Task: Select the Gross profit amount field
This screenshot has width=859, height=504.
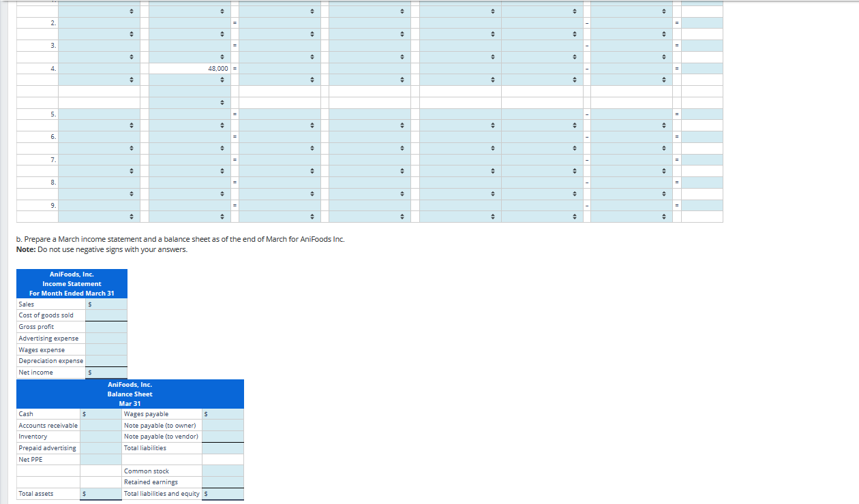Action: pos(106,327)
